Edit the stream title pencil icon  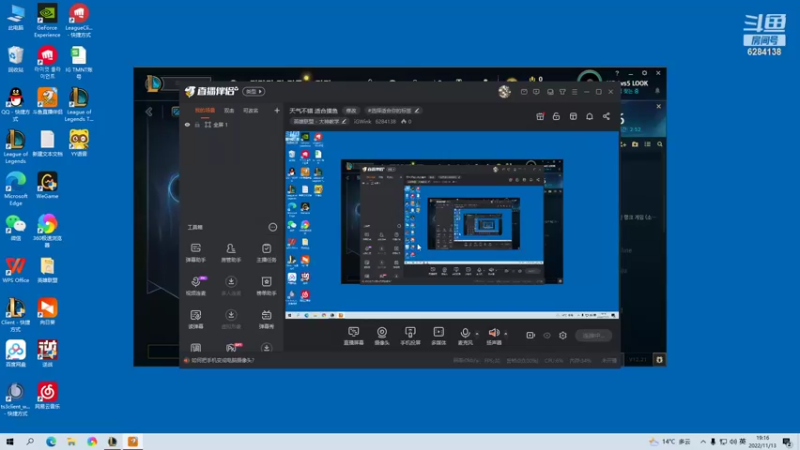click(417, 110)
